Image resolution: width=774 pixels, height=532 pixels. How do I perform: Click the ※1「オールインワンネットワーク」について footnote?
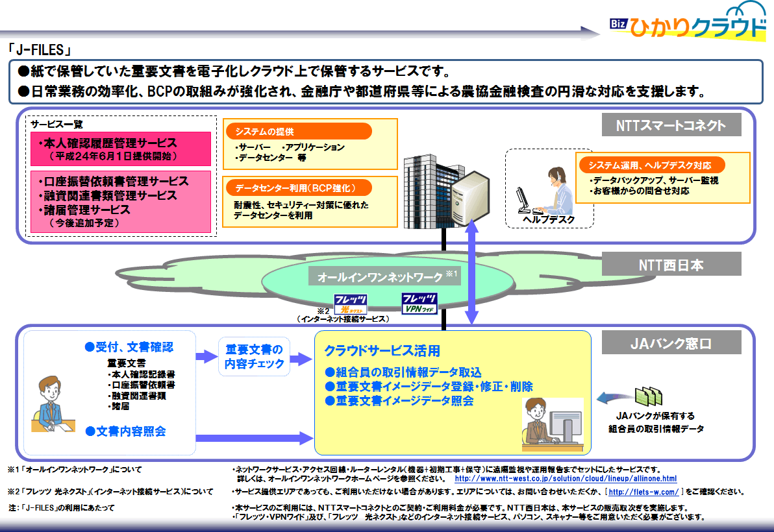tap(75, 469)
